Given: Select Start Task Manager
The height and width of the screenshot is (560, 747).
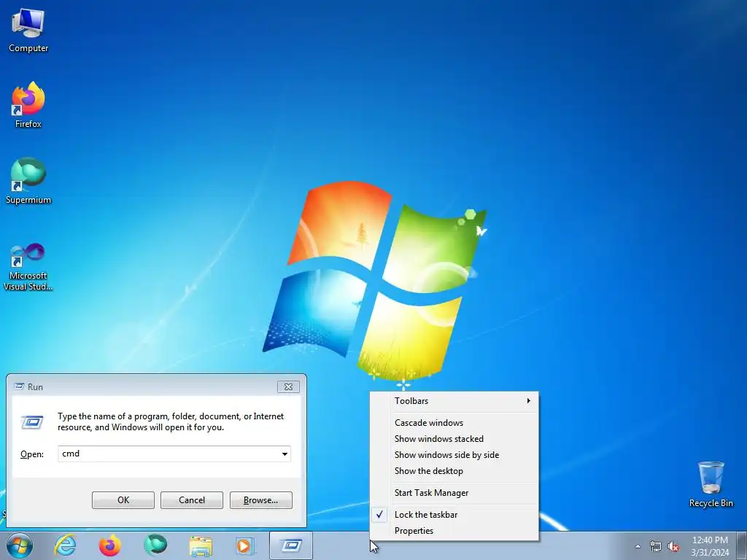Looking at the screenshot, I should (x=454, y=493).
